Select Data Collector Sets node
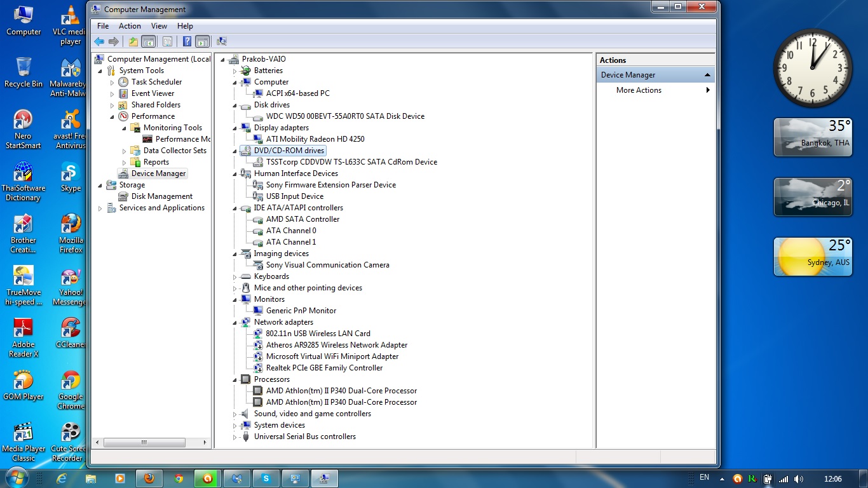Viewport: 868px width, 488px height. [x=175, y=151]
